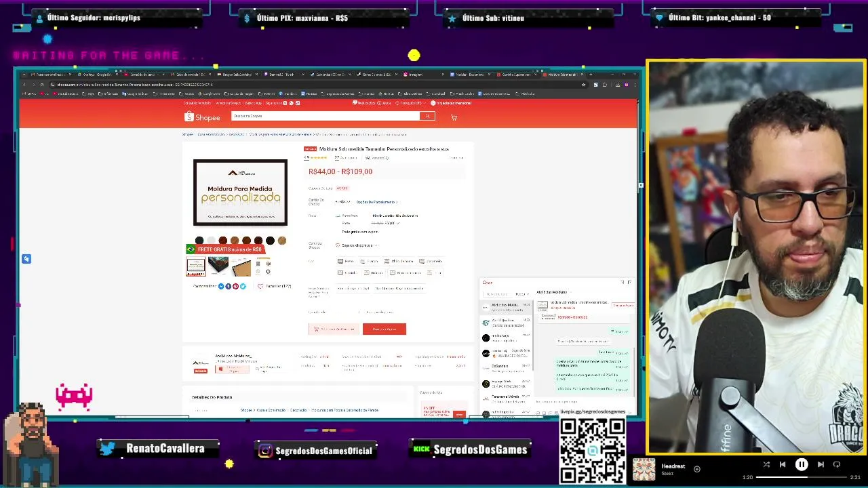The image size is (868, 488).
Task: Click in the Shopee search field
Action: [x=325, y=116]
